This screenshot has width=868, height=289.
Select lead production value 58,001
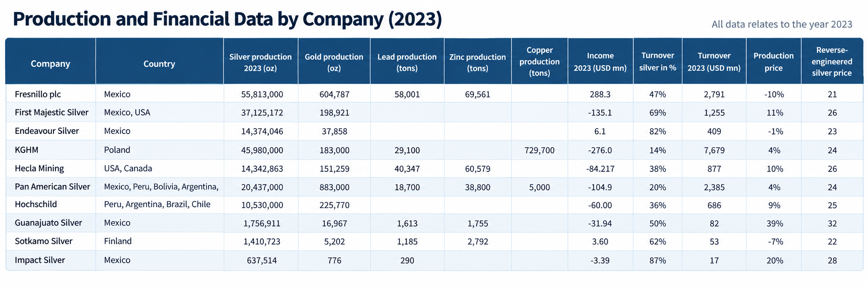(407, 95)
